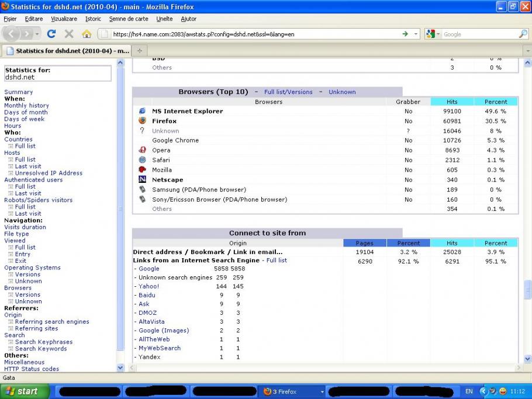Open the Semne de carte menu

[129, 19]
